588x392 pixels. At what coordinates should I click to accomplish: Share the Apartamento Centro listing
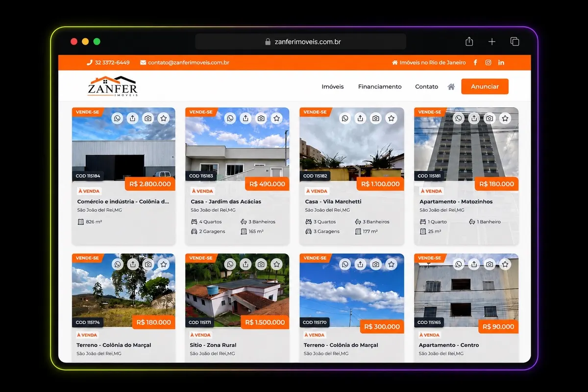click(474, 264)
